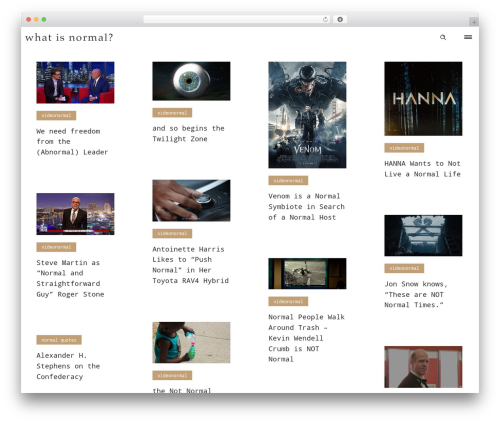Viewport: 500px width, 423px height.
Task: Open the search magnifier icon
Action: pyautogui.click(x=443, y=37)
